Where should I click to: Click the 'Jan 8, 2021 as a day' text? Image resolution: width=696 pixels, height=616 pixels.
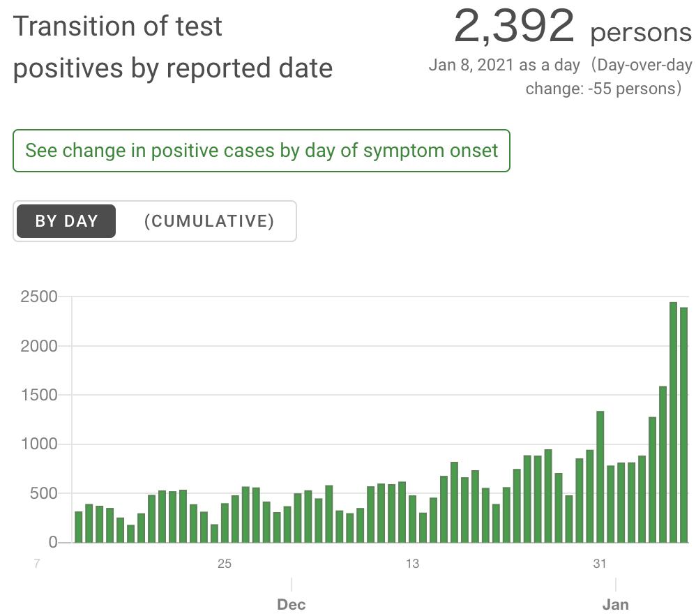pos(504,66)
